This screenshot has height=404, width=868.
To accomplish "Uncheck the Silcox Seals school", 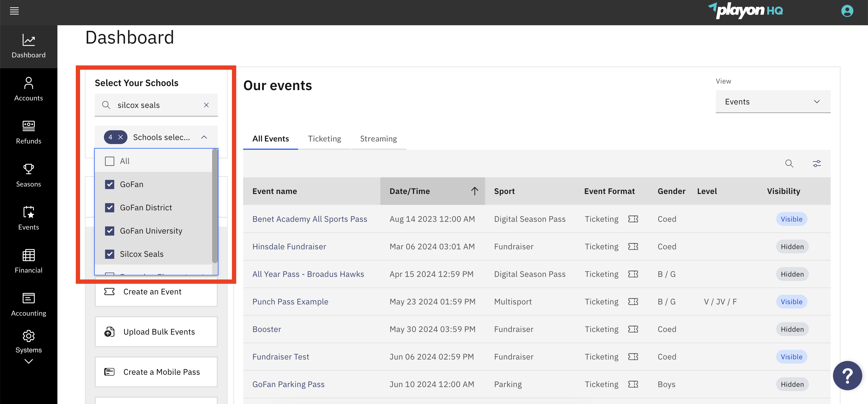I will point(110,254).
